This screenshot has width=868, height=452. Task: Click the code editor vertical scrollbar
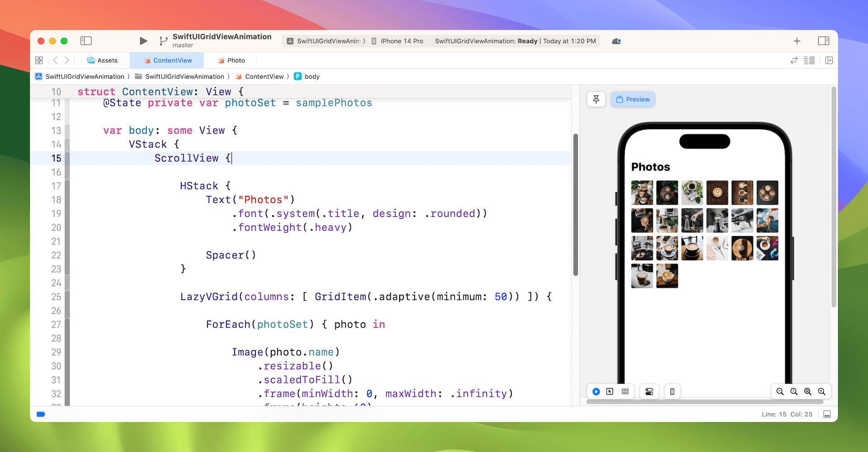(x=576, y=204)
